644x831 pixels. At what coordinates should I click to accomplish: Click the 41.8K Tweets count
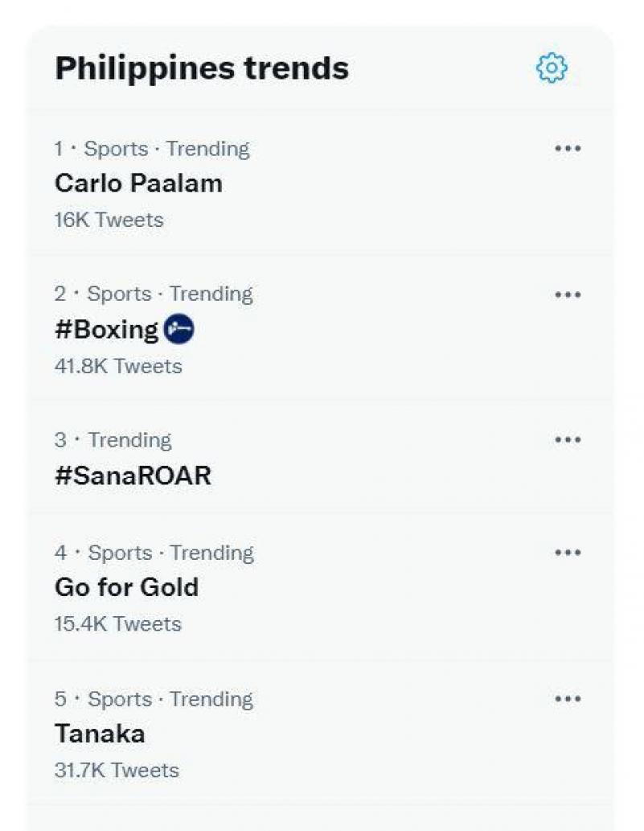pyautogui.click(x=118, y=367)
